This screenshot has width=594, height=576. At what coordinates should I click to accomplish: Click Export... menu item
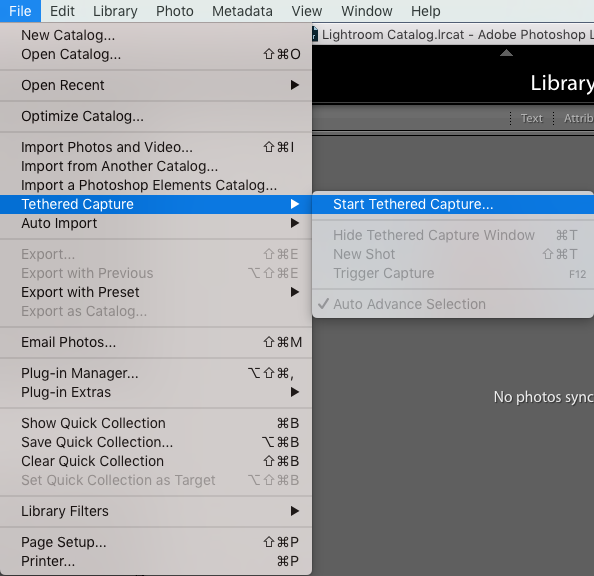[x=156, y=254]
